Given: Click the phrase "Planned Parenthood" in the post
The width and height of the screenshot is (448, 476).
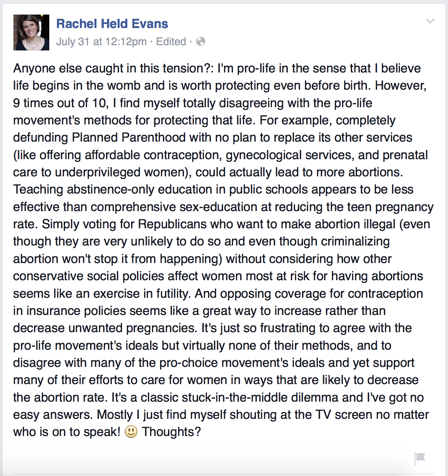Looking at the screenshot, I should [129, 137].
